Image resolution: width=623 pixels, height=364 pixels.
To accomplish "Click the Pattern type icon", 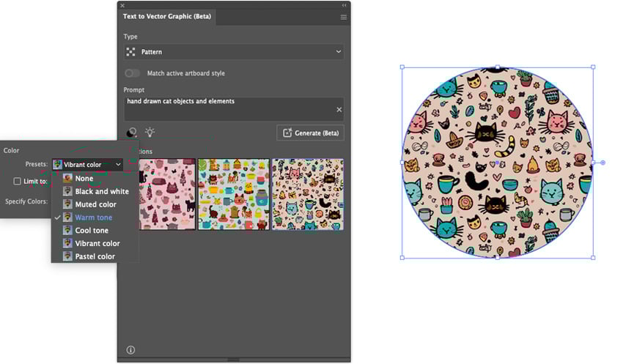I will pos(130,52).
